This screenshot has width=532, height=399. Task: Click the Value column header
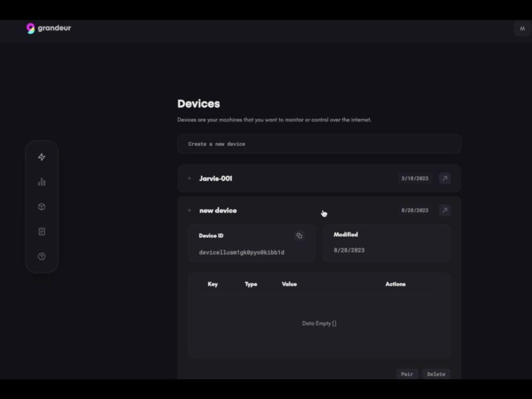tap(289, 284)
